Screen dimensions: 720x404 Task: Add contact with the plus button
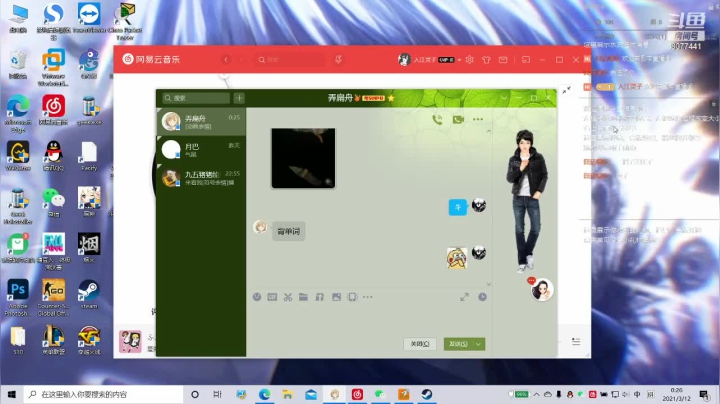(239, 98)
